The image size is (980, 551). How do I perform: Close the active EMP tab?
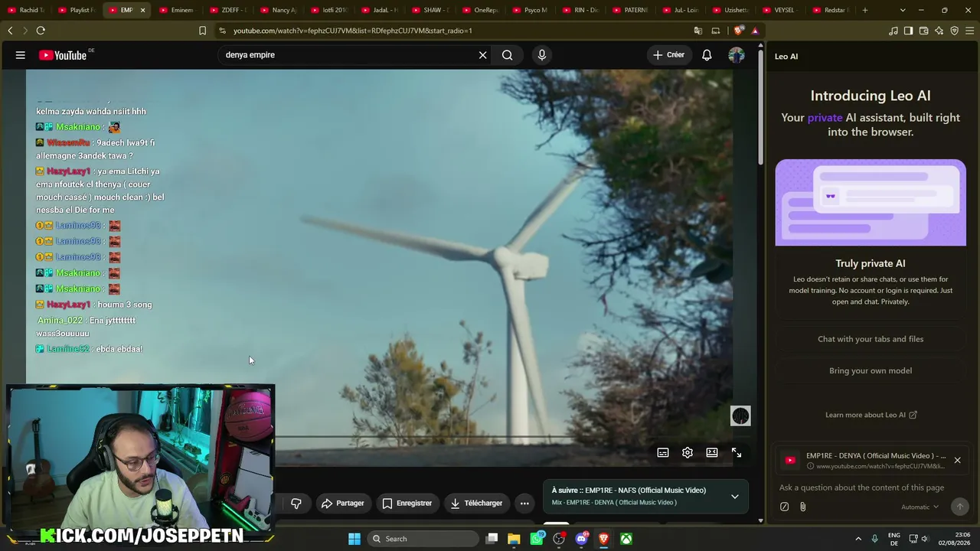[142, 10]
